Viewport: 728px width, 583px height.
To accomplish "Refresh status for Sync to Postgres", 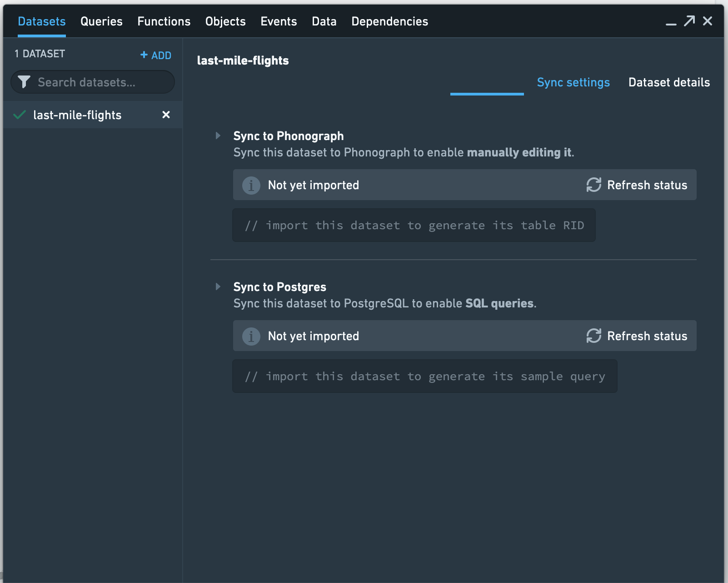I will [x=636, y=336].
